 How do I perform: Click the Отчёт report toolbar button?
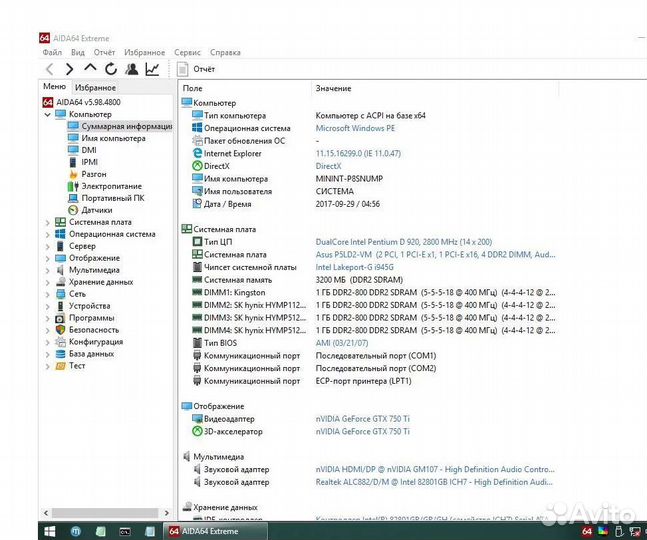tap(196, 69)
